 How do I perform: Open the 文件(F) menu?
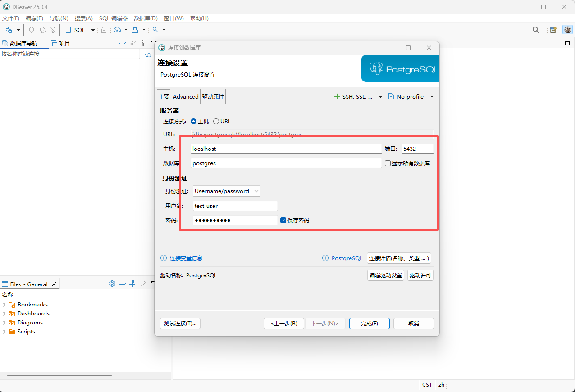point(11,18)
